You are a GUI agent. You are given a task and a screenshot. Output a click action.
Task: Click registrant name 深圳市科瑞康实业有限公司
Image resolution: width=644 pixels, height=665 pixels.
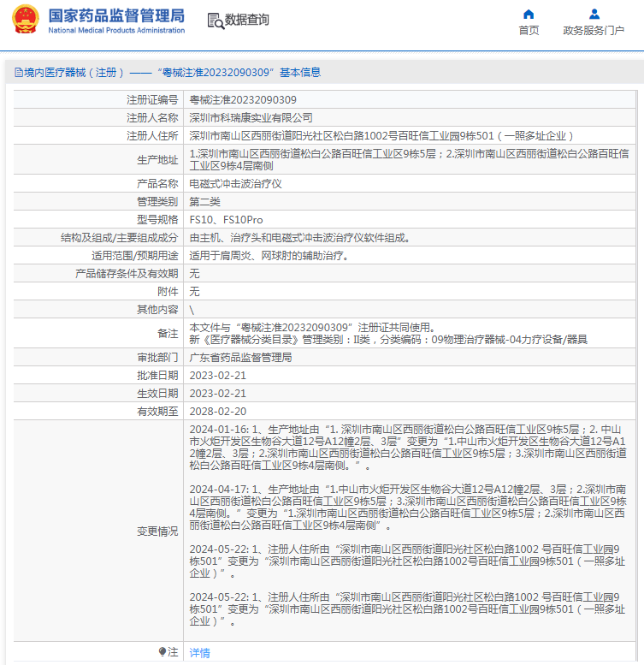tap(251, 118)
